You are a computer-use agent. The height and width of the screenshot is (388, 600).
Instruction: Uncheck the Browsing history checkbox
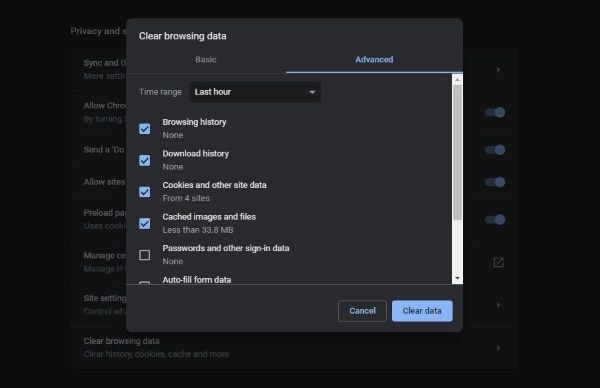pyautogui.click(x=145, y=129)
